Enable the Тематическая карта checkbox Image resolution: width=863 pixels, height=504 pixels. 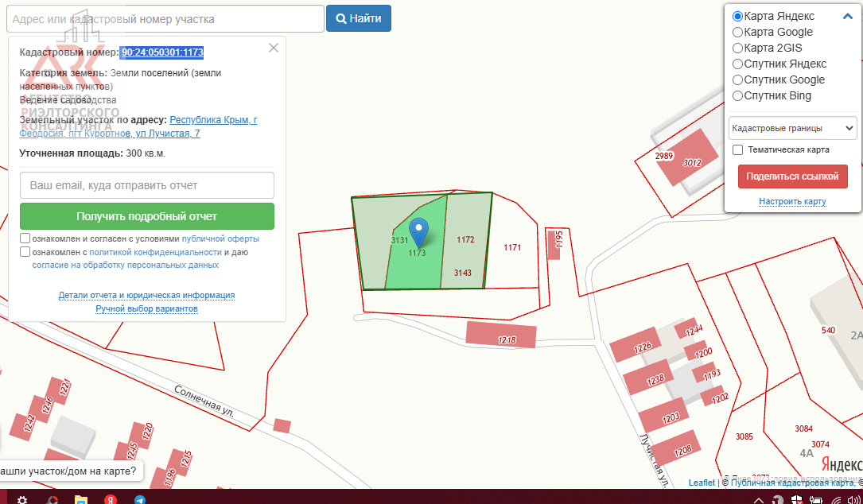coord(737,149)
